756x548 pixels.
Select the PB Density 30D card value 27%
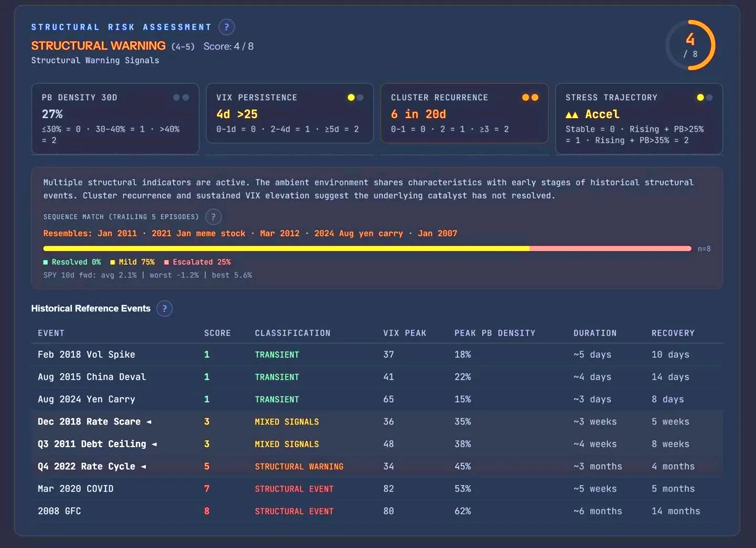[x=52, y=114]
